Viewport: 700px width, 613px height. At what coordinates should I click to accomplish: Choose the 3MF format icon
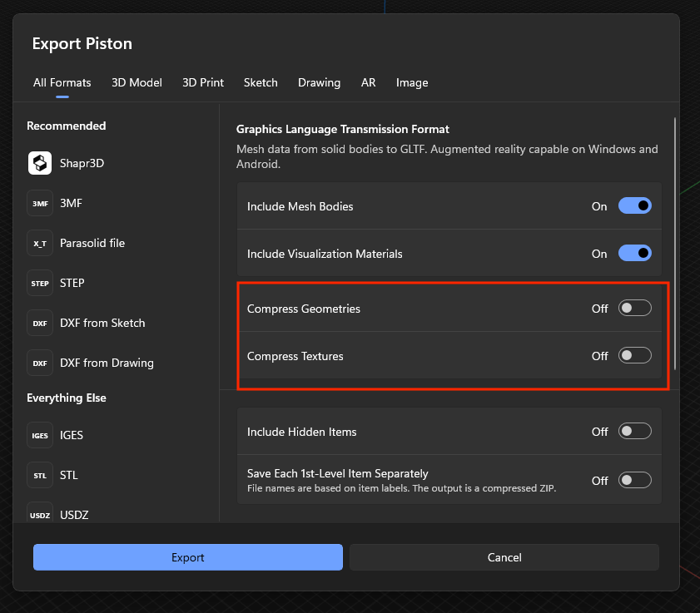point(40,203)
